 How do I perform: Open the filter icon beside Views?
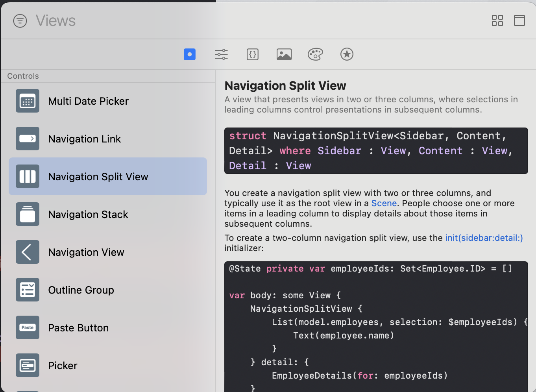point(20,21)
